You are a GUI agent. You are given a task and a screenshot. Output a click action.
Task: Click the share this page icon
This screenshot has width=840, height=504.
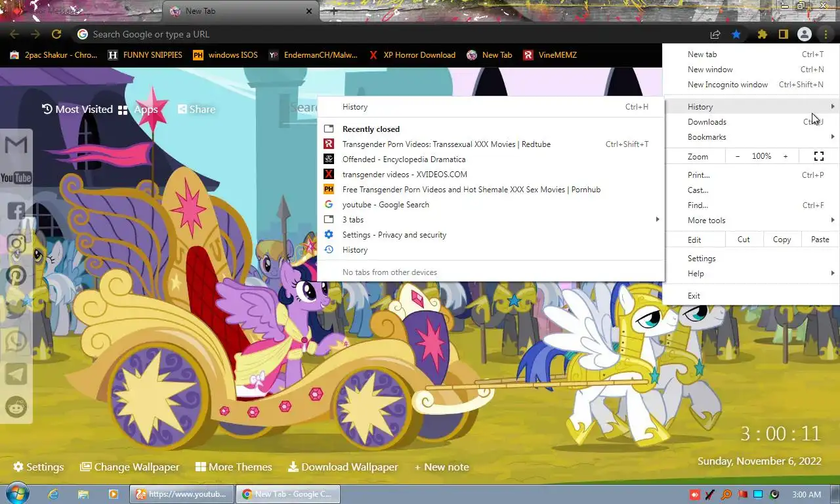tap(715, 34)
